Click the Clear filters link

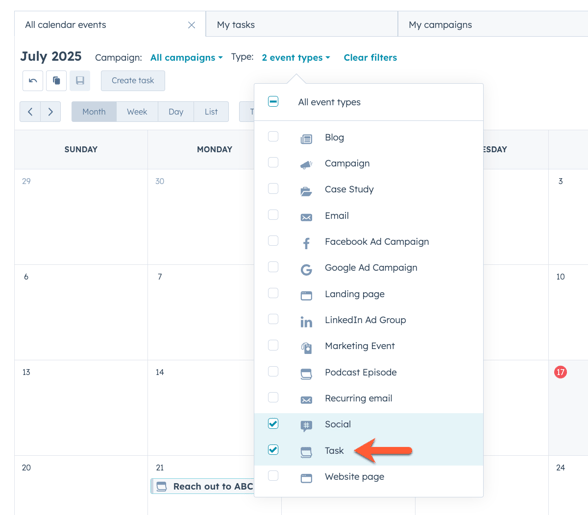point(370,57)
